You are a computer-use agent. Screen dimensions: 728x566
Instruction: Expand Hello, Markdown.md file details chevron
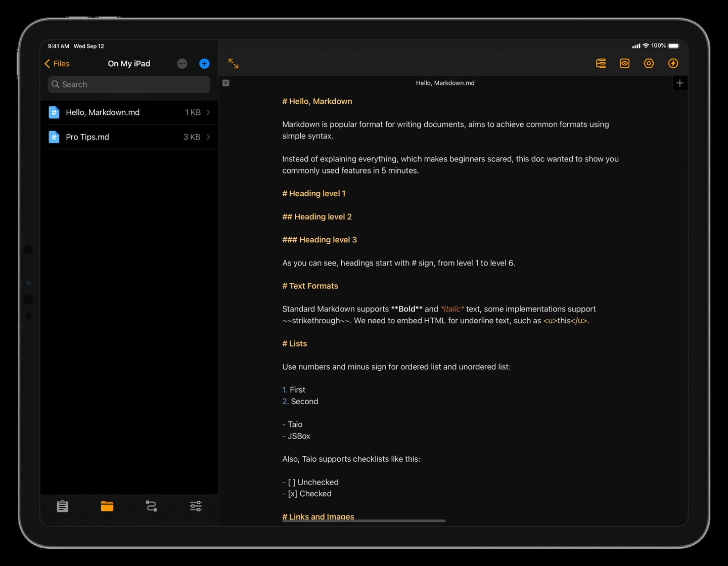click(x=208, y=112)
